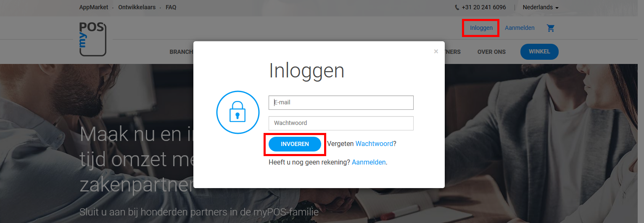The image size is (644, 223).
Task: Expand the Nederlands language dropdown
Action: (540, 8)
